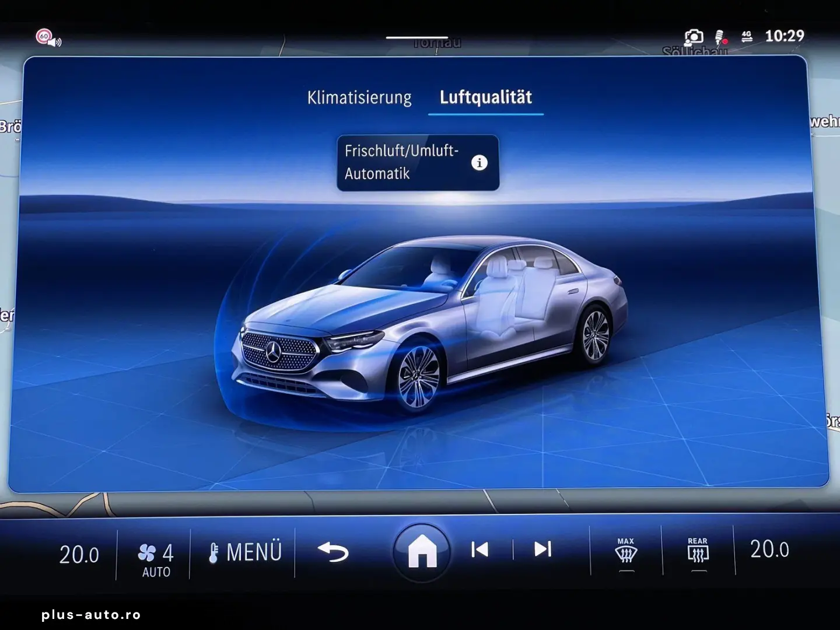Tap the 10:29 clock
Image resolution: width=840 pixels, height=630 pixels.
[785, 36]
